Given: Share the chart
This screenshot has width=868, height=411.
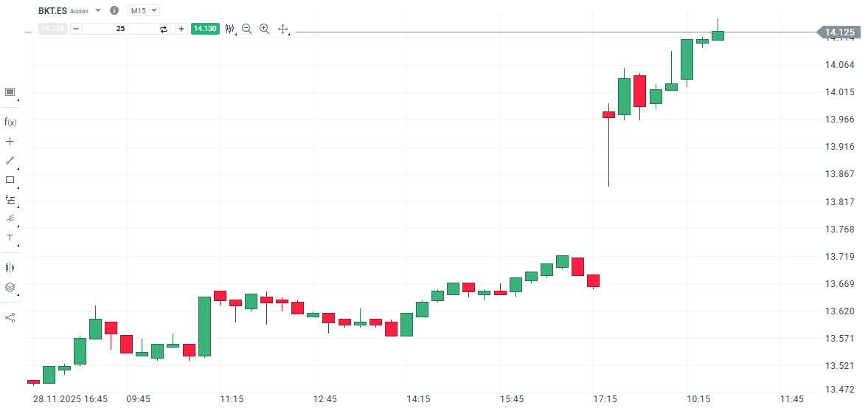Looking at the screenshot, I should [x=10, y=317].
